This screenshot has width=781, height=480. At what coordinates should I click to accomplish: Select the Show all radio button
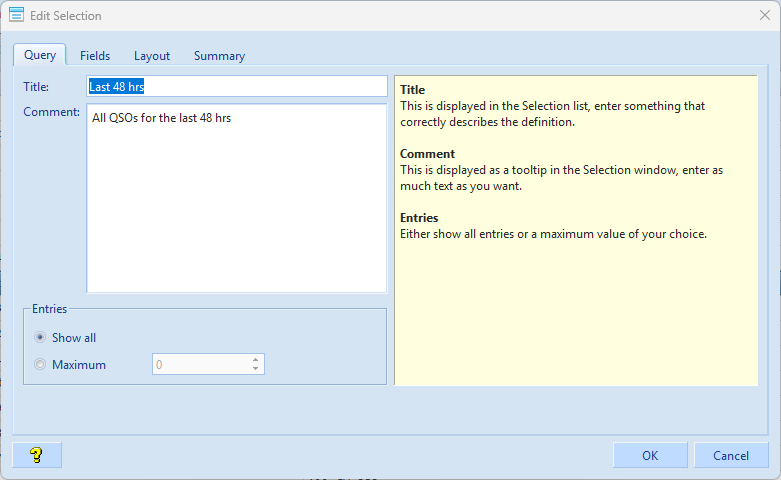tap(40, 338)
